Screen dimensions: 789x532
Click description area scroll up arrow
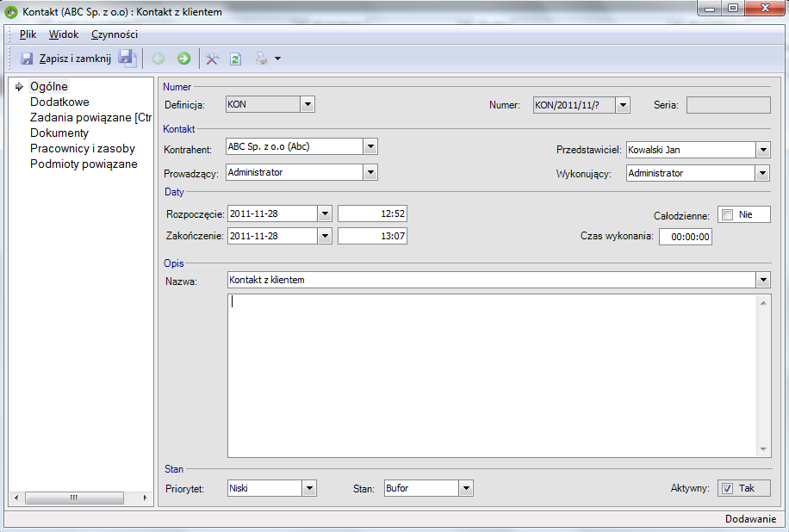click(763, 303)
